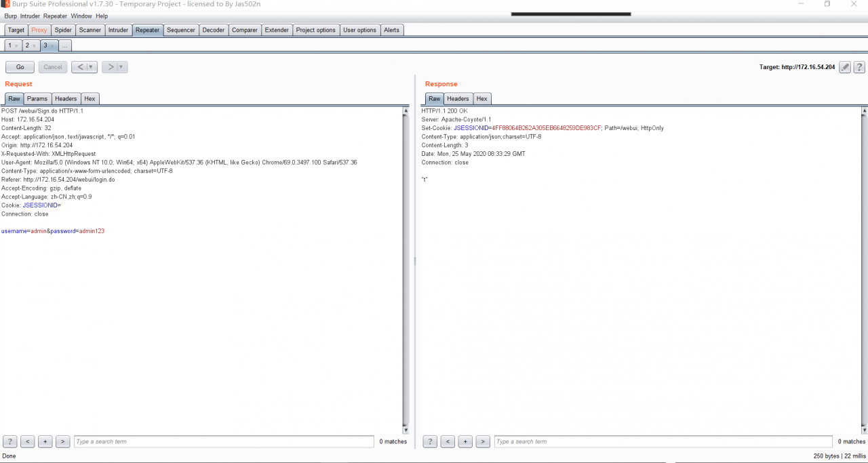868x463 pixels.
Task: Go forward to the next request in history
Action: click(110, 67)
